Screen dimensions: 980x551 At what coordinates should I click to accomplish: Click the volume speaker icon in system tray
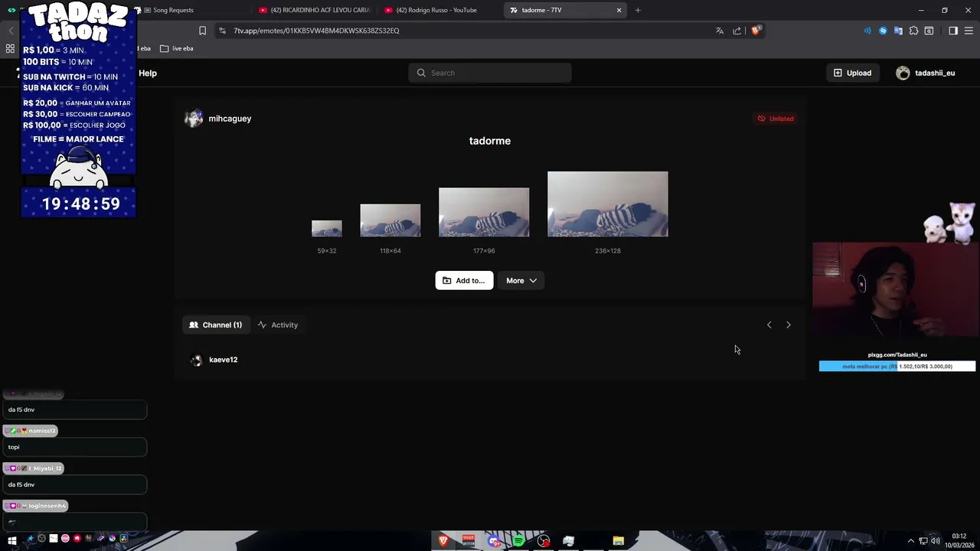coord(936,541)
